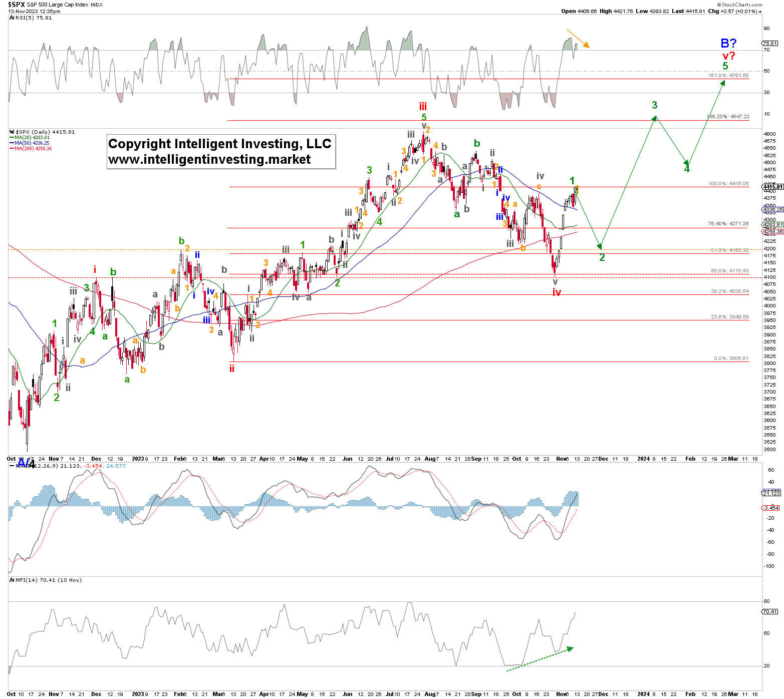
Task: Click the 3500 price axis label
Action: (x=769, y=450)
